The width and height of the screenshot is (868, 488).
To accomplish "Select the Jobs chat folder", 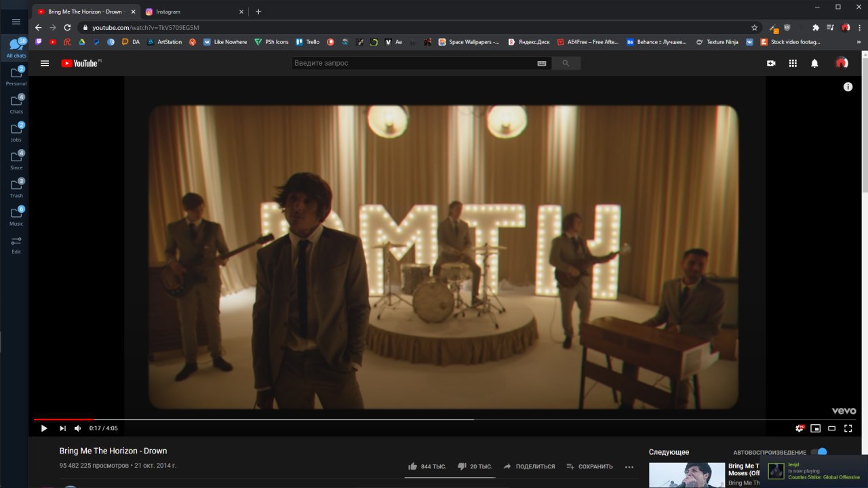I will (16, 131).
